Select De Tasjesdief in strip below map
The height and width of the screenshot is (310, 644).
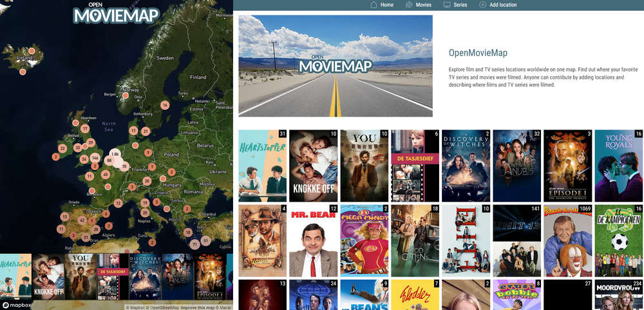[113, 276]
